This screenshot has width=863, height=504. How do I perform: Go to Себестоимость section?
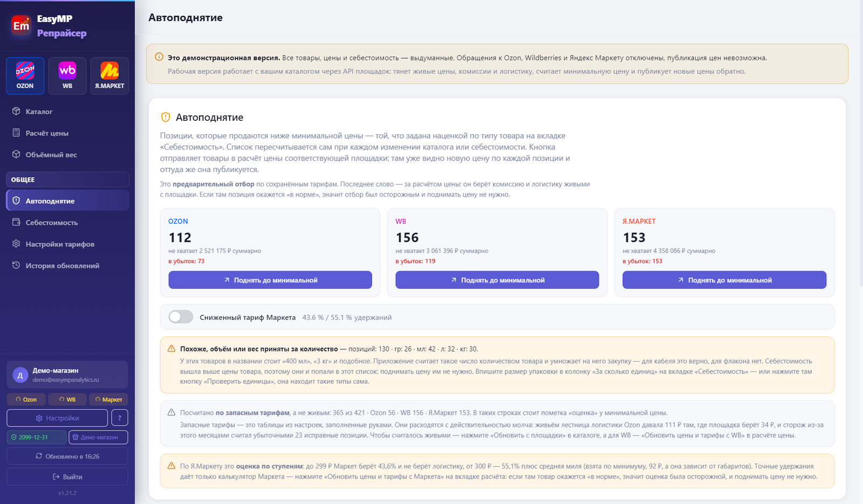[x=67, y=223]
